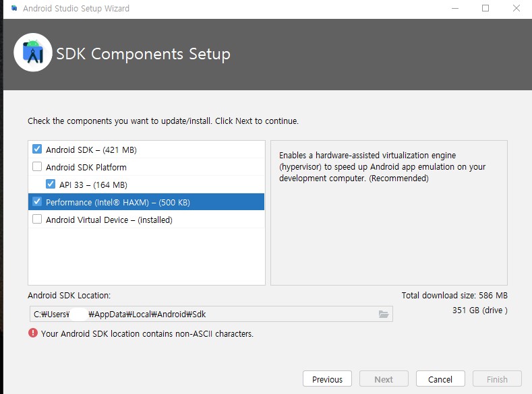Maximize the Setup Wizard window
The image size is (532, 394).
tap(485, 8)
